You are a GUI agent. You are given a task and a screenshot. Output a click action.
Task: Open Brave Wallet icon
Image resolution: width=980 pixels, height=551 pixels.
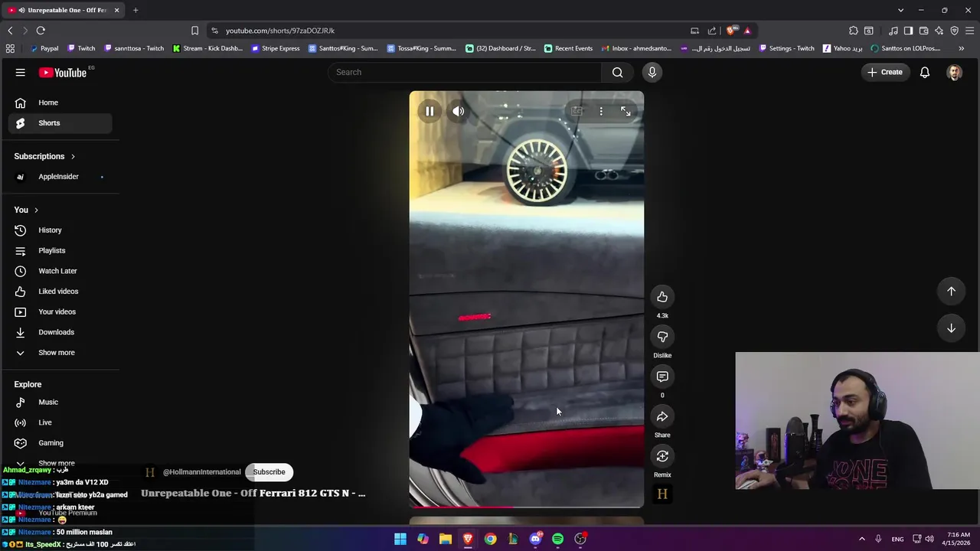coord(923,31)
